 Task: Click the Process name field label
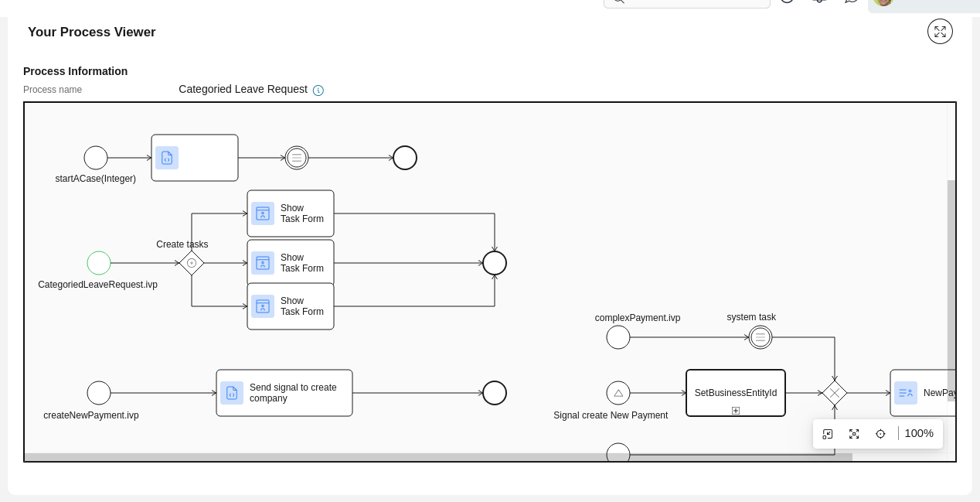pos(53,90)
